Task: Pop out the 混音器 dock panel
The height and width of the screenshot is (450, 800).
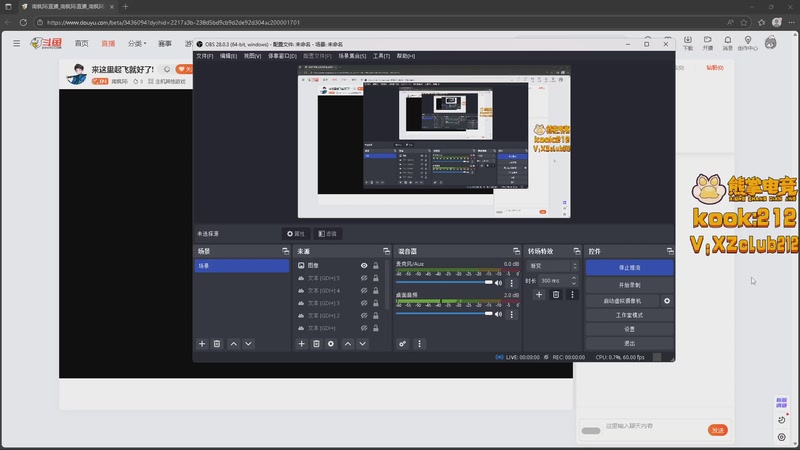Action: click(516, 251)
